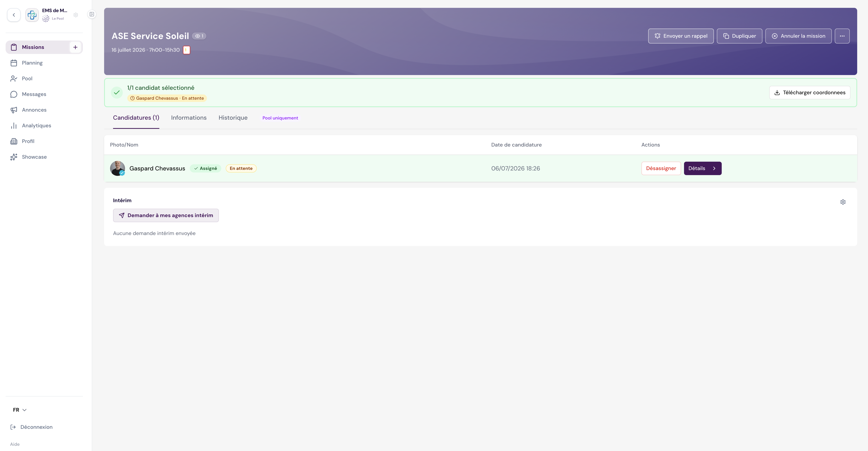The width and height of the screenshot is (868, 451).
Task: Click the Annonces megaphone icon
Action: click(14, 110)
